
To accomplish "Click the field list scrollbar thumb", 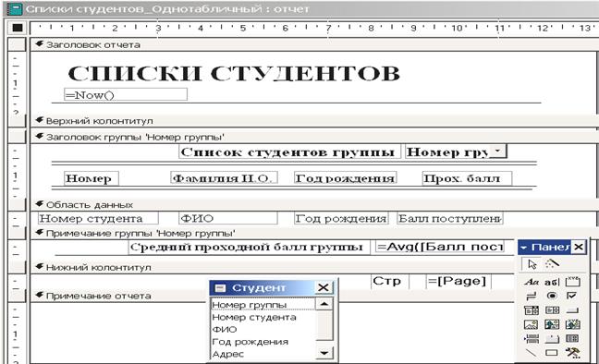I will [324, 325].
